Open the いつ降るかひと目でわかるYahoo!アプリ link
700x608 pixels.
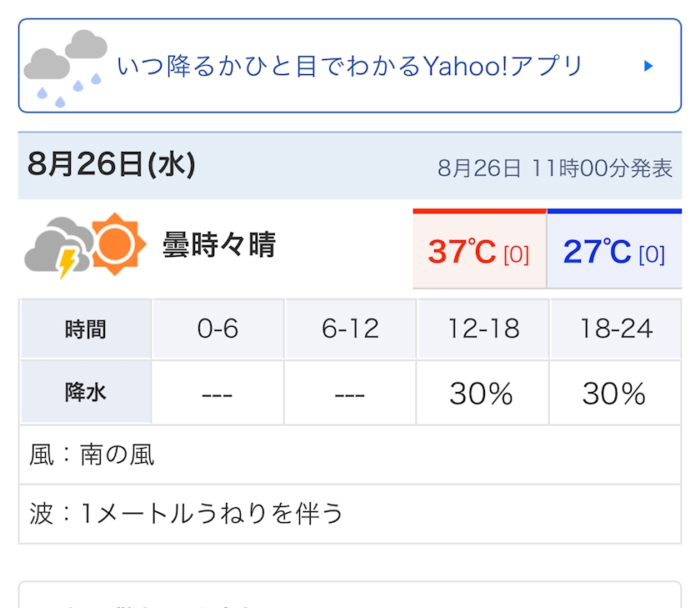click(350, 66)
